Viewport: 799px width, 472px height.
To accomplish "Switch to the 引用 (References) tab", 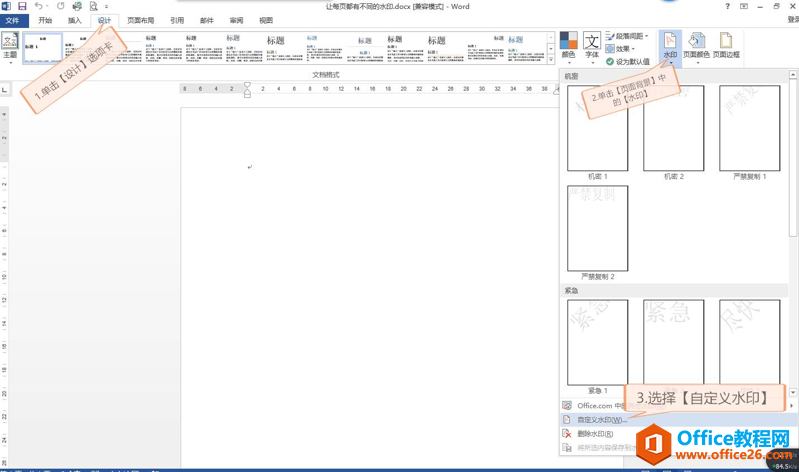I will pyautogui.click(x=177, y=20).
